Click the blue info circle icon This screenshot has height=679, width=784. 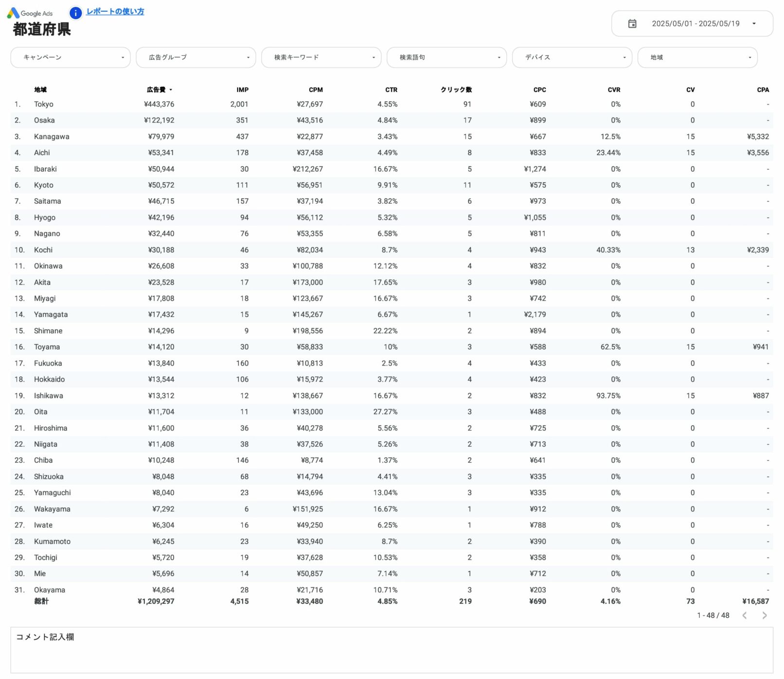coord(75,13)
